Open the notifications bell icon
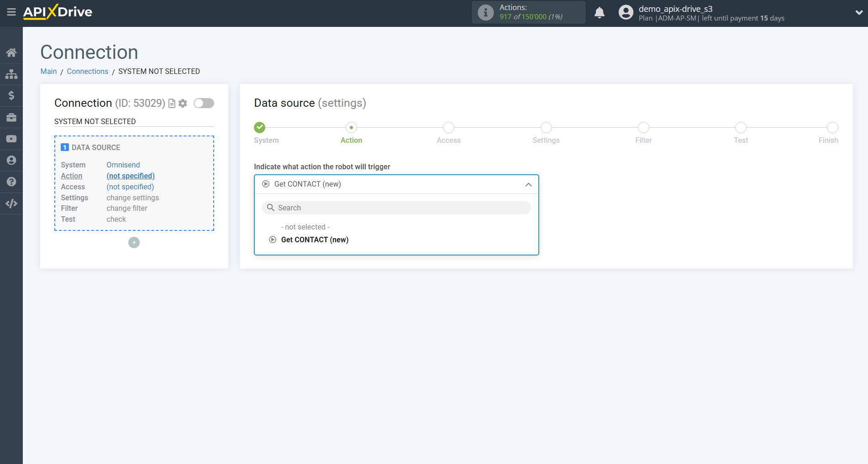 (600, 12)
